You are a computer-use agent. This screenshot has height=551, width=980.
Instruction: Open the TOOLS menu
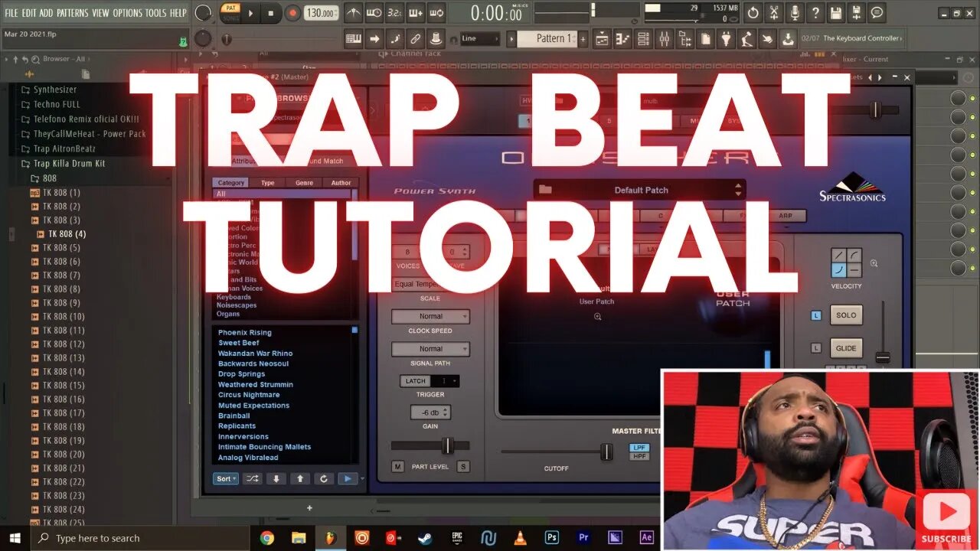155,13
